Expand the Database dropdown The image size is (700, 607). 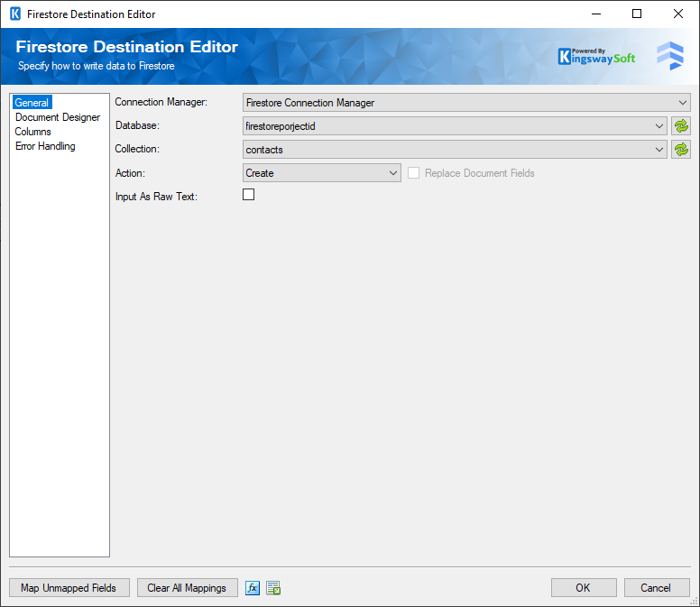[455, 126]
